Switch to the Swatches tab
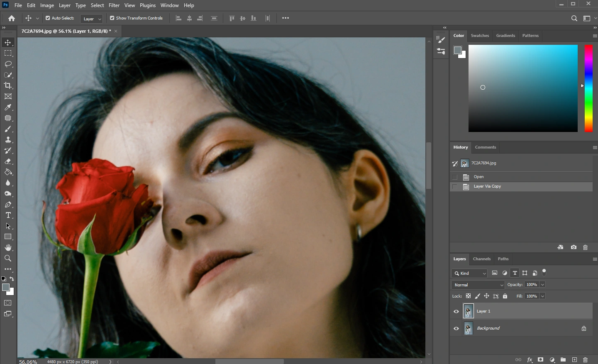This screenshot has height=364, width=598. pos(480,36)
